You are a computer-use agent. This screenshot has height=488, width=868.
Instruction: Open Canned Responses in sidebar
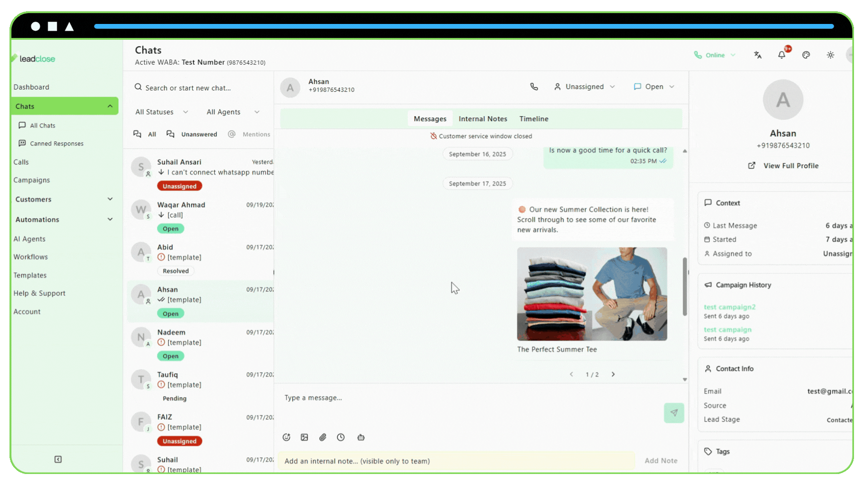coord(51,144)
